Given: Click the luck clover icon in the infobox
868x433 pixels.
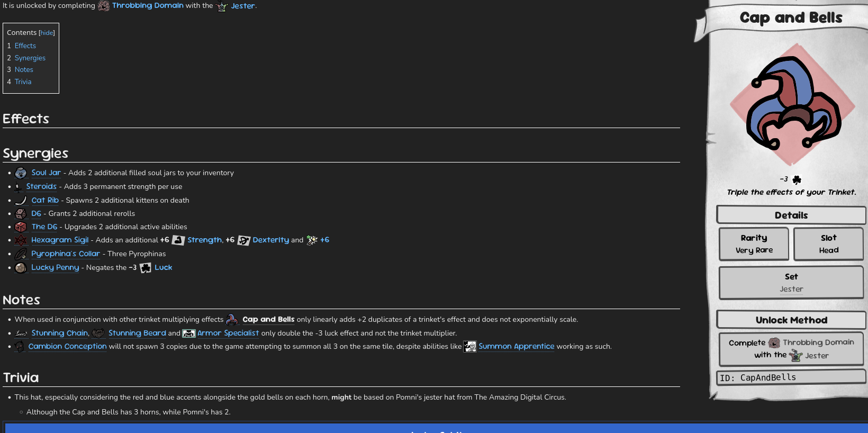Looking at the screenshot, I should point(797,179).
